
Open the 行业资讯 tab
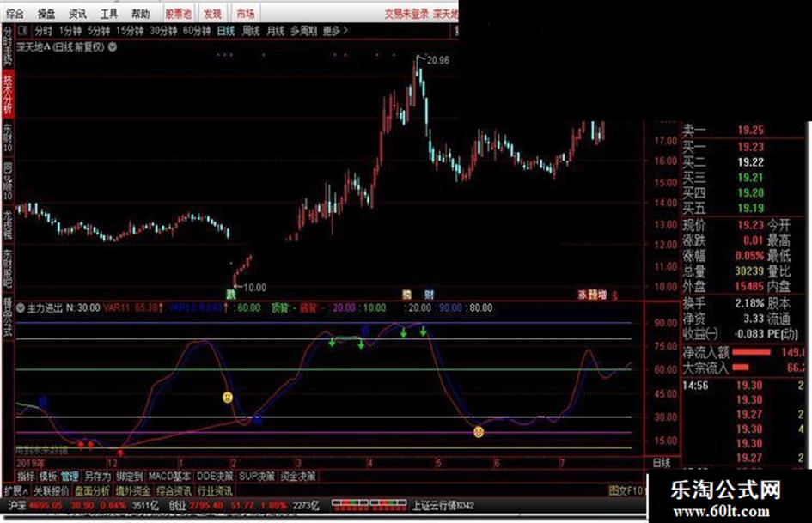[215, 490]
